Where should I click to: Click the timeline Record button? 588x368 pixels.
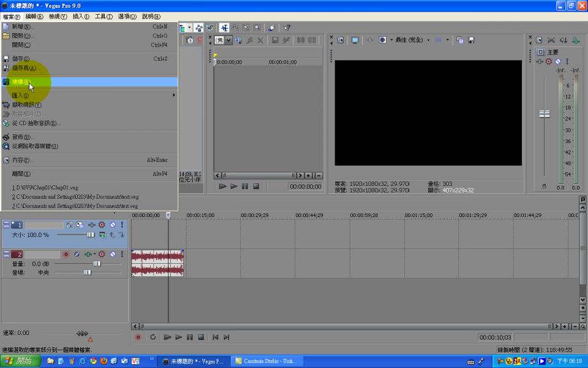[x=138, y=337]
